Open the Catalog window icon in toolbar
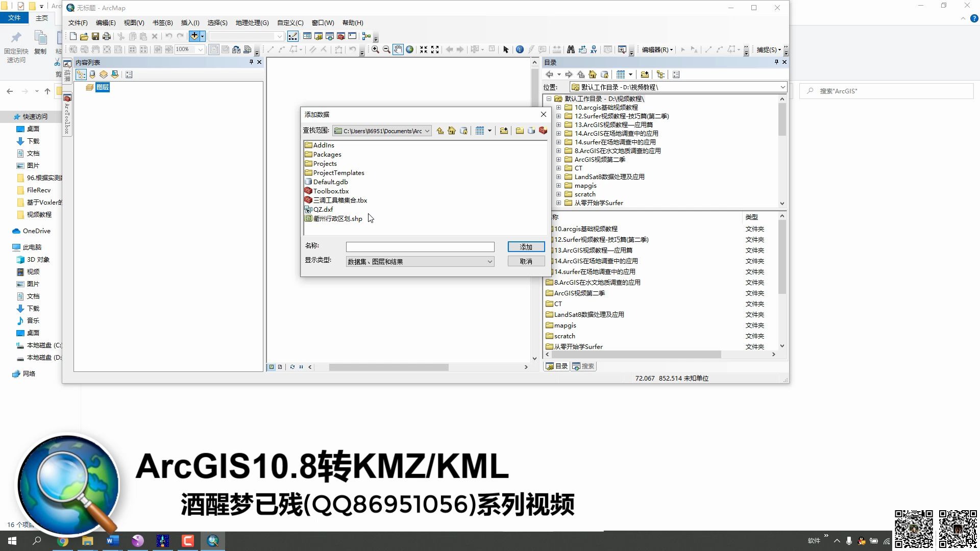The image size is (980, 551). point(318,36)
